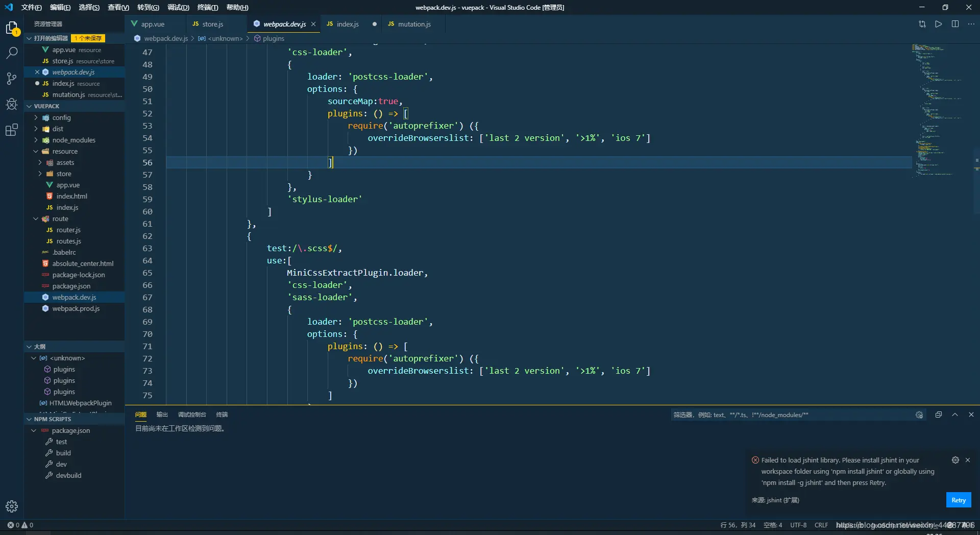Viewport: 980px width, 535px height.
Task: Maximize the bottom panel with the up chevron
Action: [955, 415]
